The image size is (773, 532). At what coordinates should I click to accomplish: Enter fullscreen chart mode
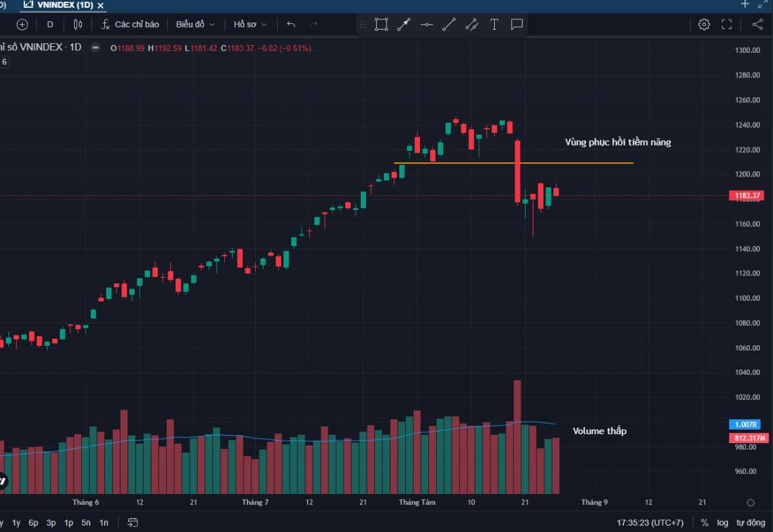coord(727,24)
